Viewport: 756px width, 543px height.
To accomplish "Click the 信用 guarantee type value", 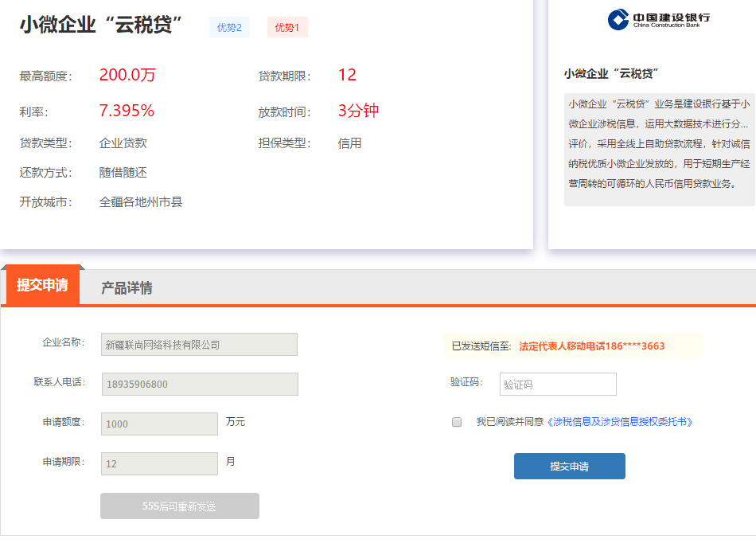I will pyautogui.click(x=349, y=143).
